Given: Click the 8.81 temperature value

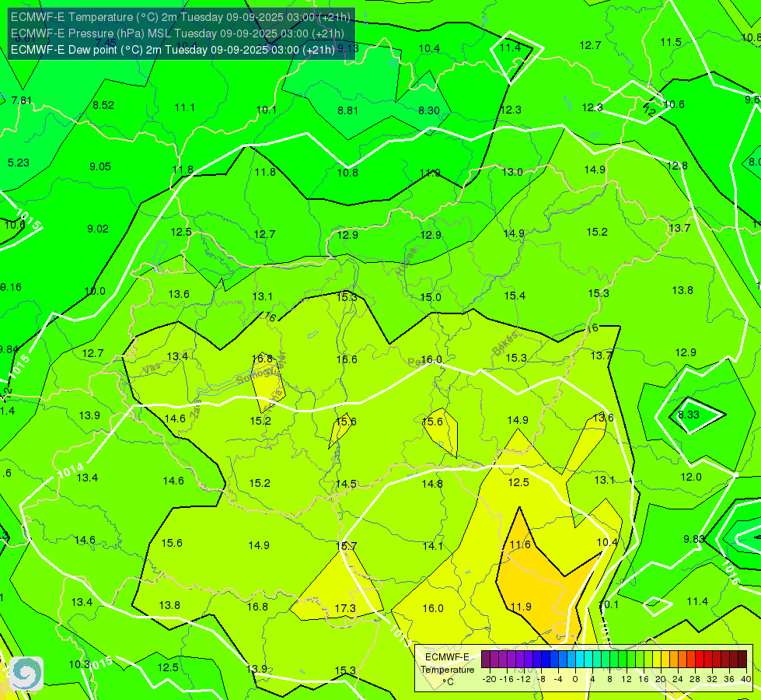Looking at the screenshot, I should click(x=348, y=110).
